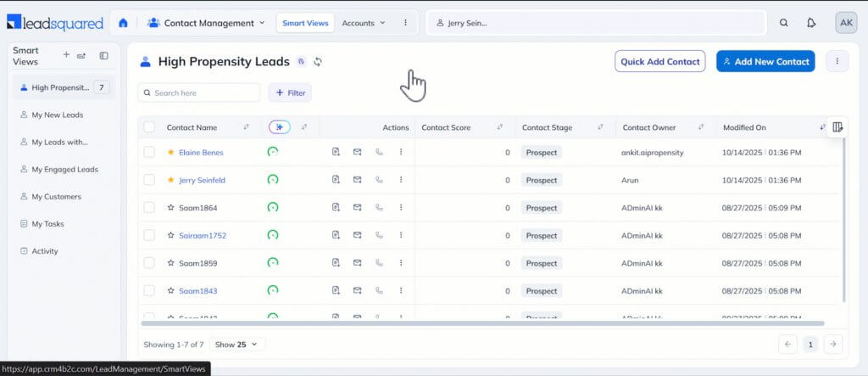
Task: Send email to Elaine Benes
Action: point(357,152)
